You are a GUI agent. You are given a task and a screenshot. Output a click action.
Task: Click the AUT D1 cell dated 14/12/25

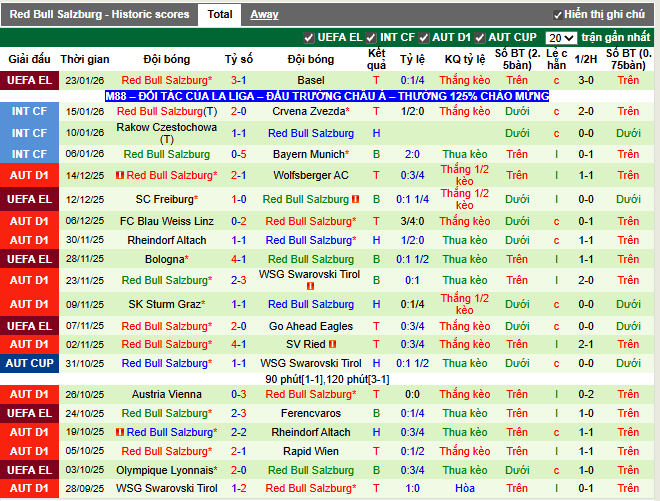(x=29, y=175)
